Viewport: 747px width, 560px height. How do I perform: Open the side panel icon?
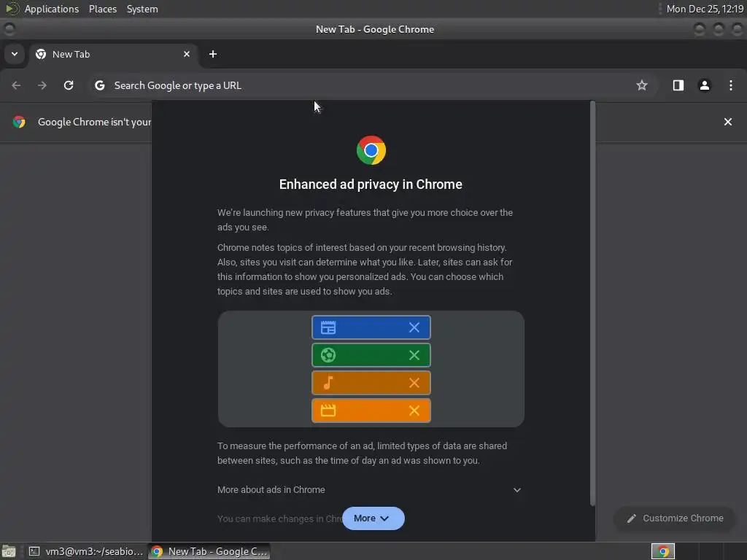pyautogui.click(x=678, y=85)
